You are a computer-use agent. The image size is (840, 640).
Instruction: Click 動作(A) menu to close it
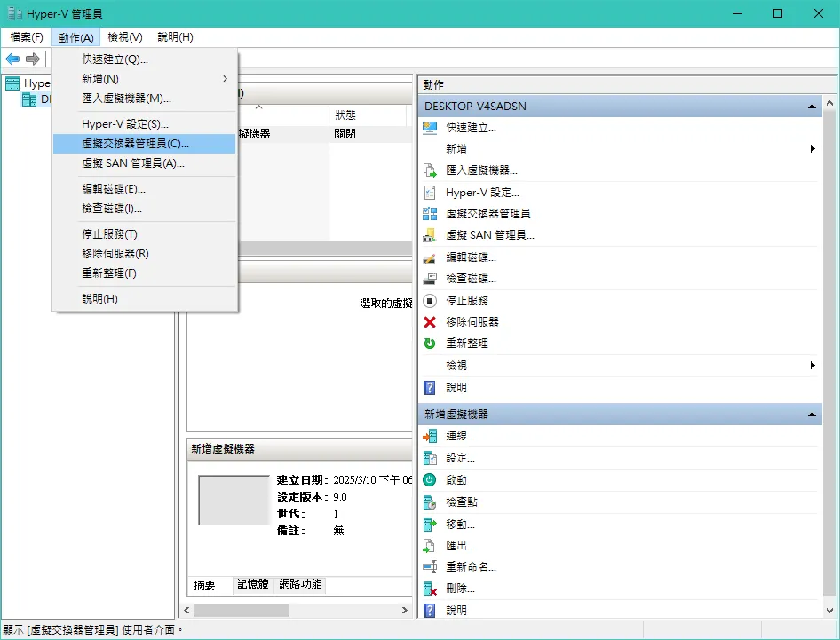76,37
